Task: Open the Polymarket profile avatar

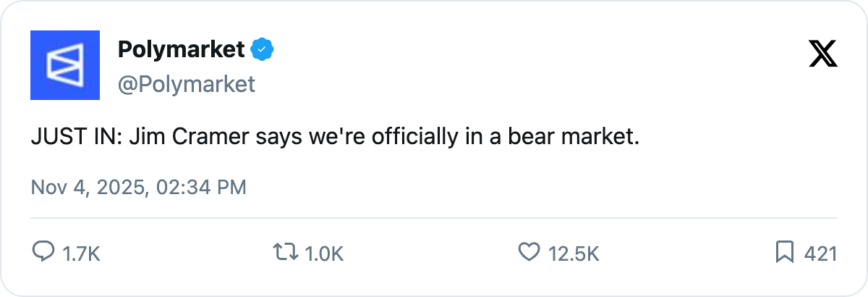Action: pos(65,65)
